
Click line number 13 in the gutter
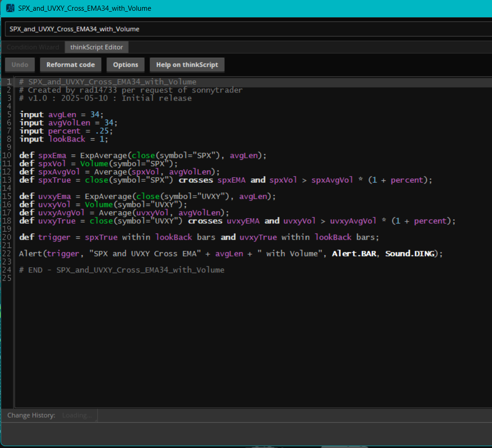[x=7, y=180]
